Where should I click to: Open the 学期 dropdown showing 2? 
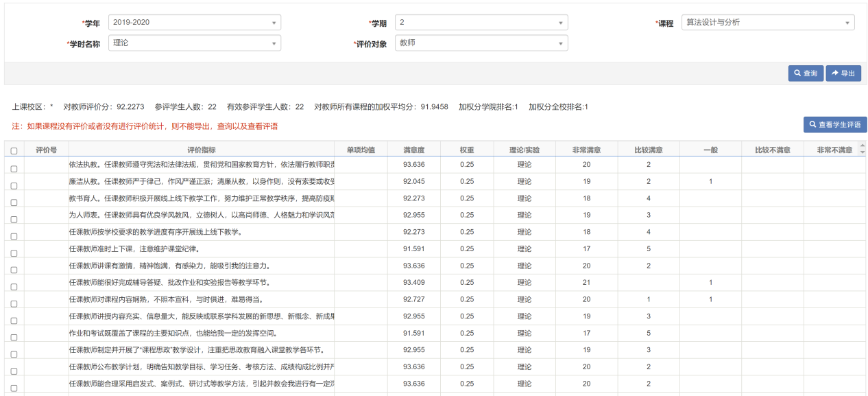click(481, 23)
